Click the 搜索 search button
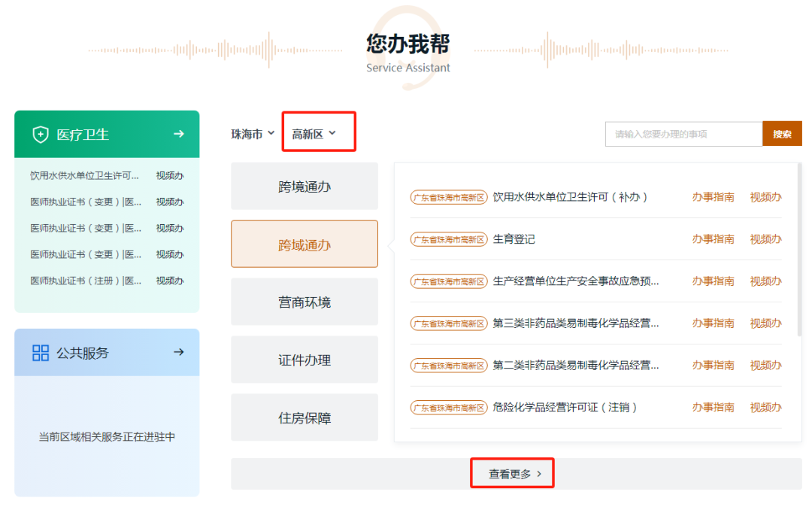 (x=782, y=133)
